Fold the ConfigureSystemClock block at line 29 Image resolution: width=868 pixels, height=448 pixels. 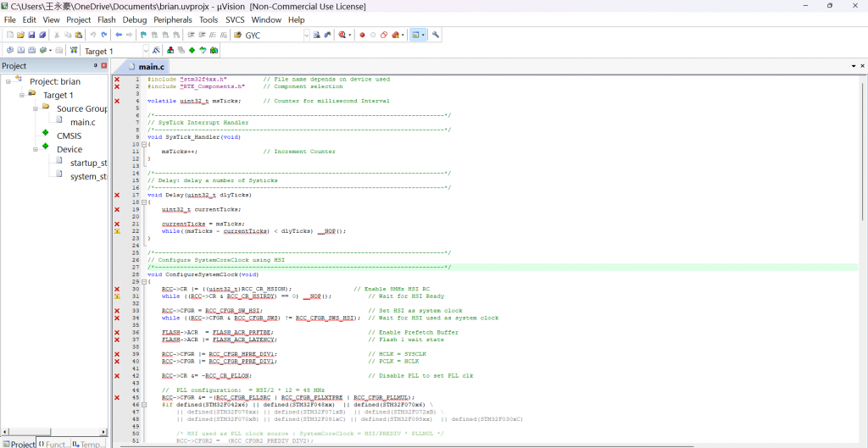pyautogui.click(x=142, y=281)
